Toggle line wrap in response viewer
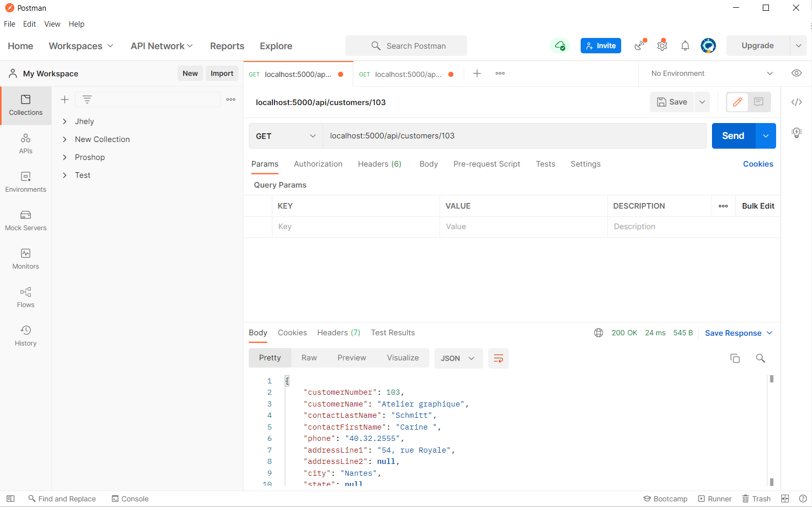812x507 pixels. click(x=499, y=358)
